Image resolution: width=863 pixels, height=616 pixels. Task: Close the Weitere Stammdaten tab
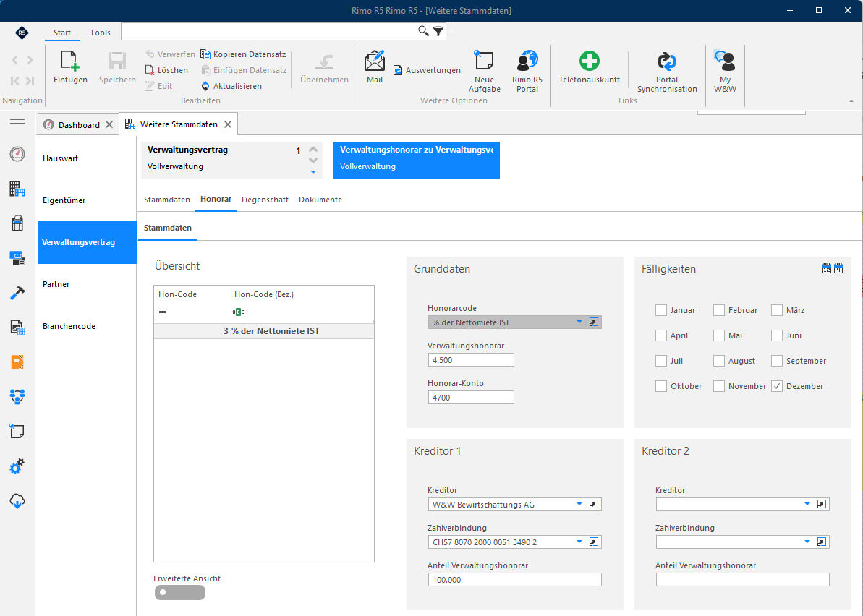pyautogui.click(x=228, y=124)
